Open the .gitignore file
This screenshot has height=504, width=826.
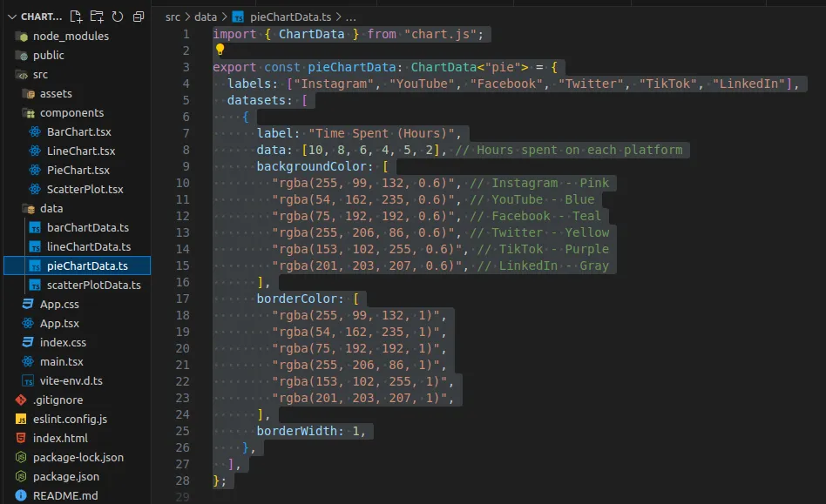click(x=58, y=400)
